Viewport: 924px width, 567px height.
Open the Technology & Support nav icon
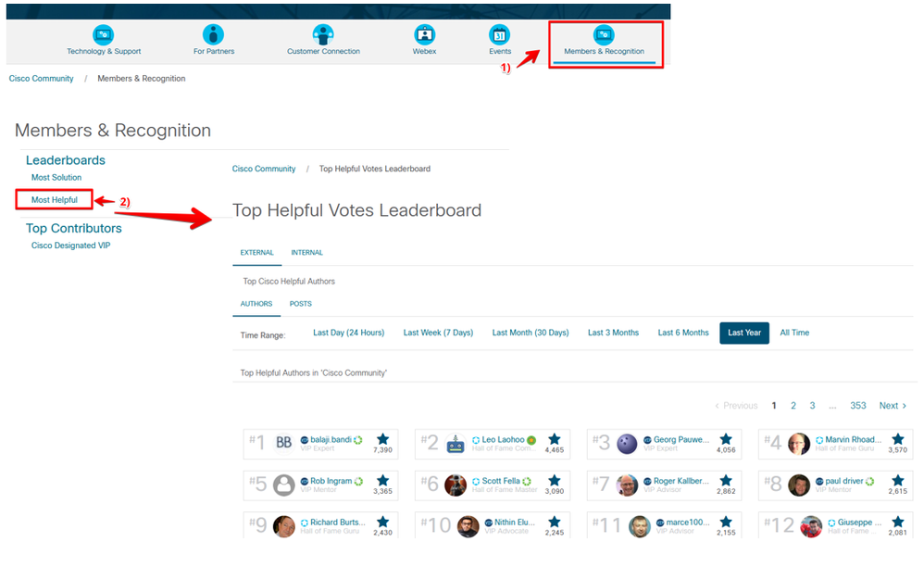click(103, 35)
